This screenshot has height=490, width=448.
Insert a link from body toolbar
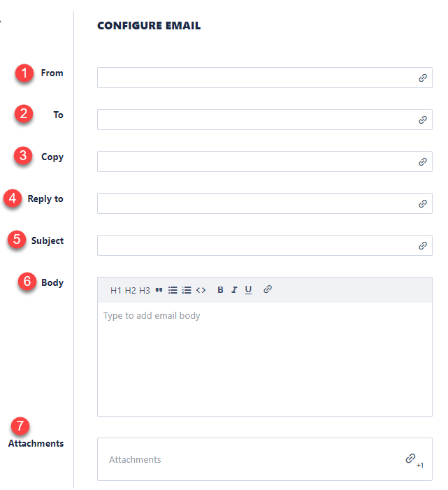click(268, 289)
